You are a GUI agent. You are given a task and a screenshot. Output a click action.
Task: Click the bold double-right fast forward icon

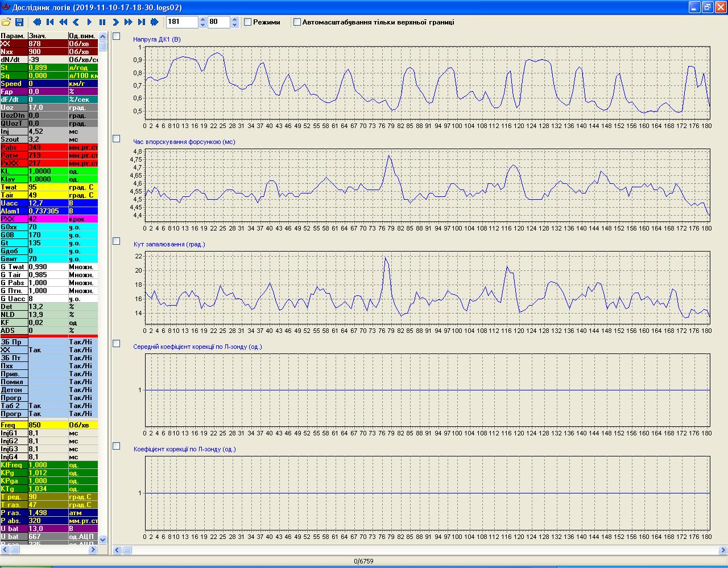[155, 22]
